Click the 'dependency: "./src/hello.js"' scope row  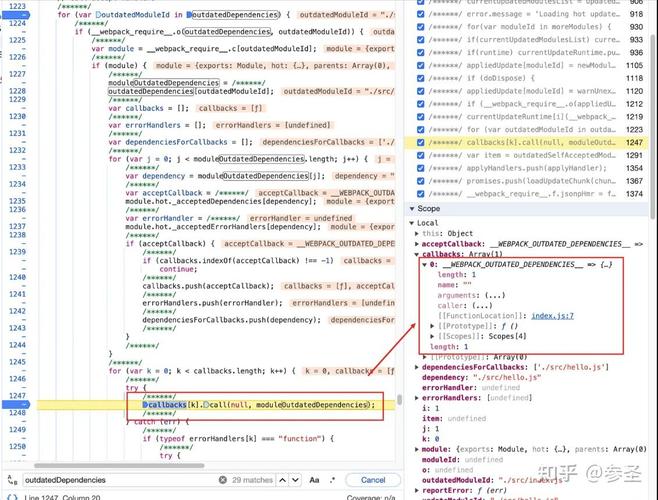[481, 377]
